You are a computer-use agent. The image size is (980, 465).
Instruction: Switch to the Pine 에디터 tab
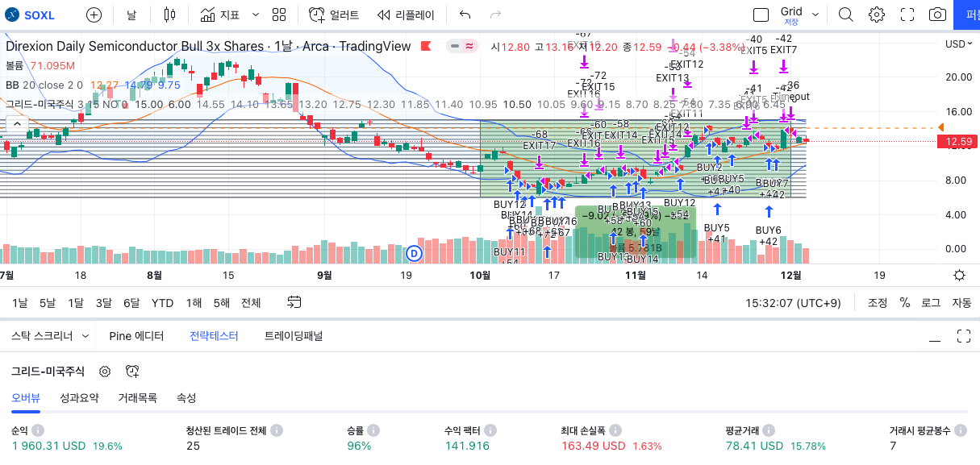point(136,336)
